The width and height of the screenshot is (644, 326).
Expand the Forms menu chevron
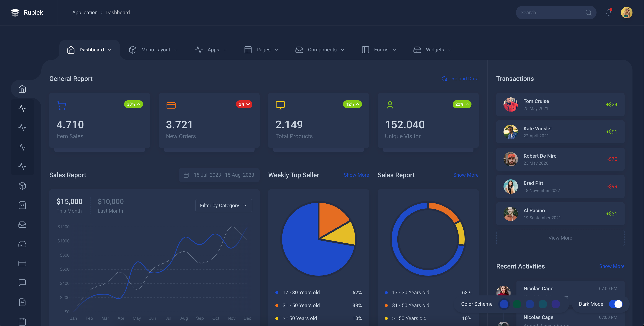pyautogui.click(x=394, y=50)
